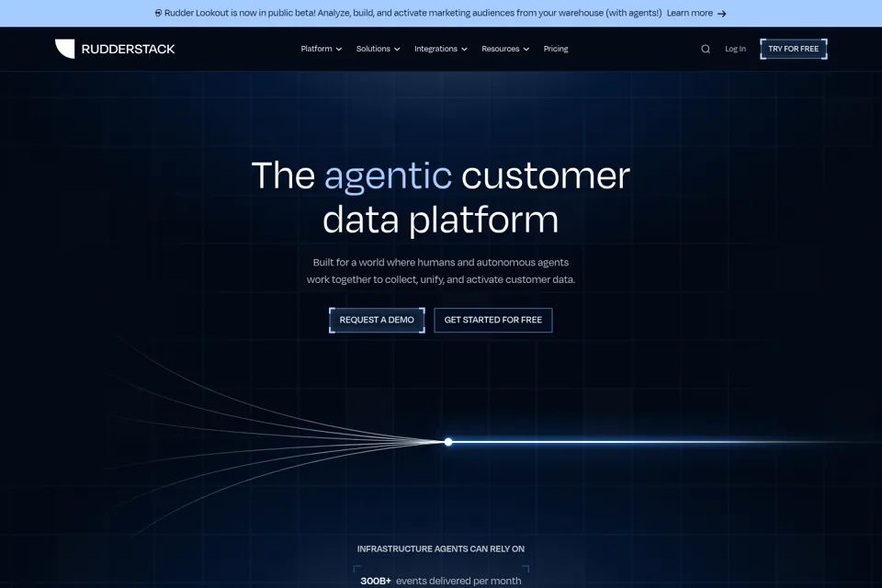The height and width of the screenshot is (588, 882).
Task: Click '300B+ events delivered per month' stat
Action: [441, 581]
